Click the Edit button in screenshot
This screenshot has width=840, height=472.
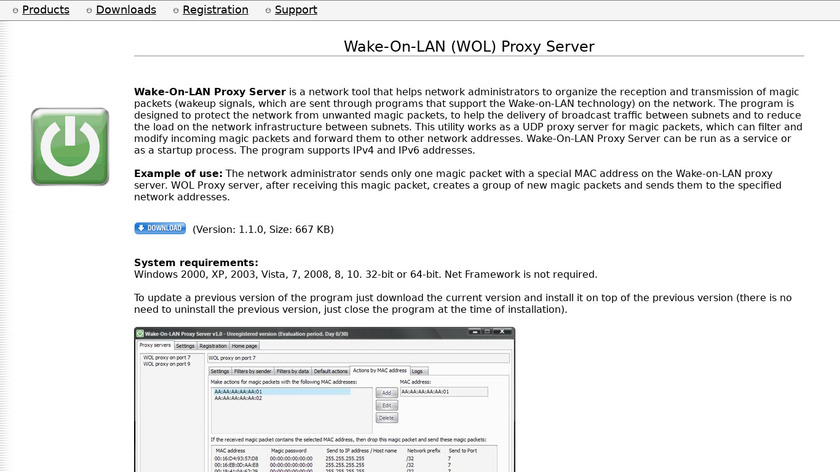pyautogui.click(x=387, y=406)
